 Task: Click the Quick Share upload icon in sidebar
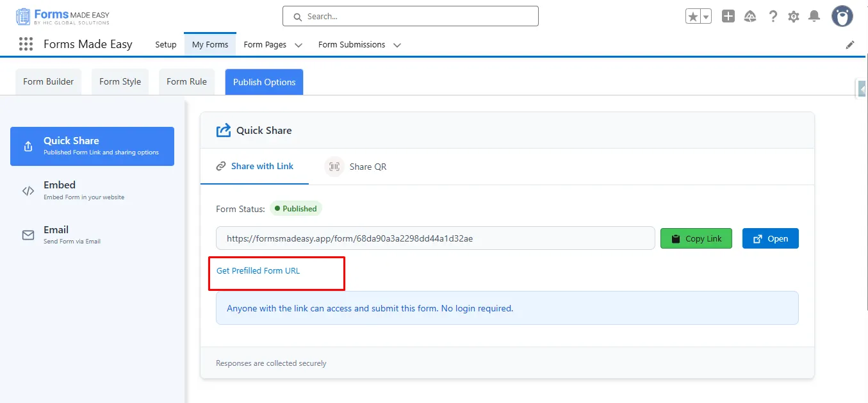28,146
